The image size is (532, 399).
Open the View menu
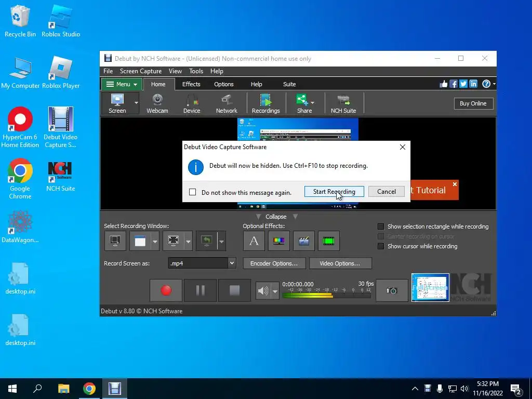(x=175, y=71)
